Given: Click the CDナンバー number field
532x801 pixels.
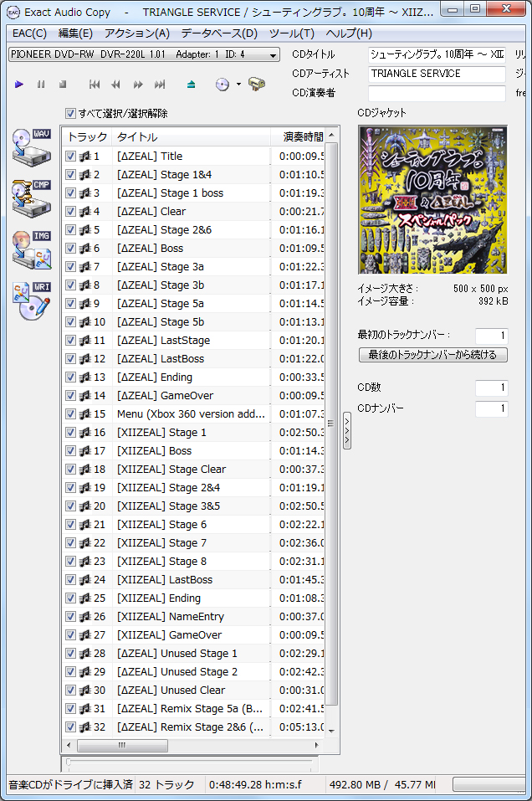Looking at the screenshot, I should [x=491, y=408].
